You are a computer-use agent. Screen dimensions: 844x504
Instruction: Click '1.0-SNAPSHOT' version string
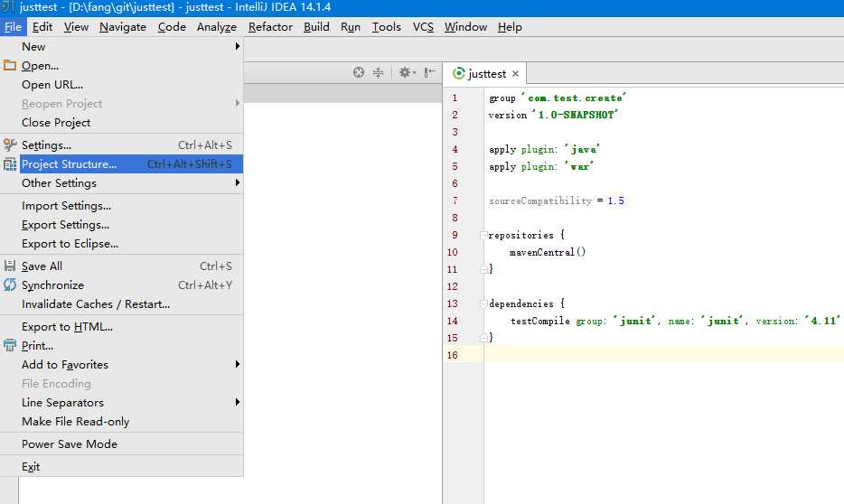[x=576, y=115]
